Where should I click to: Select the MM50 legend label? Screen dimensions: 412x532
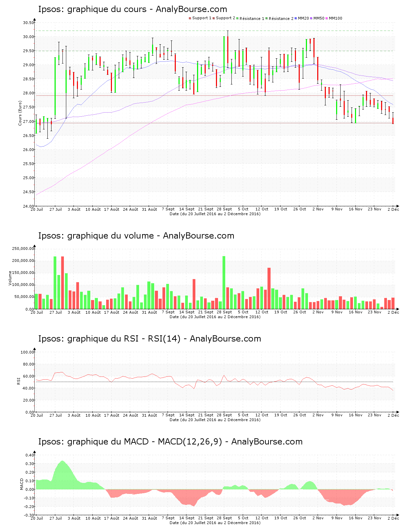tap(319, 18)
